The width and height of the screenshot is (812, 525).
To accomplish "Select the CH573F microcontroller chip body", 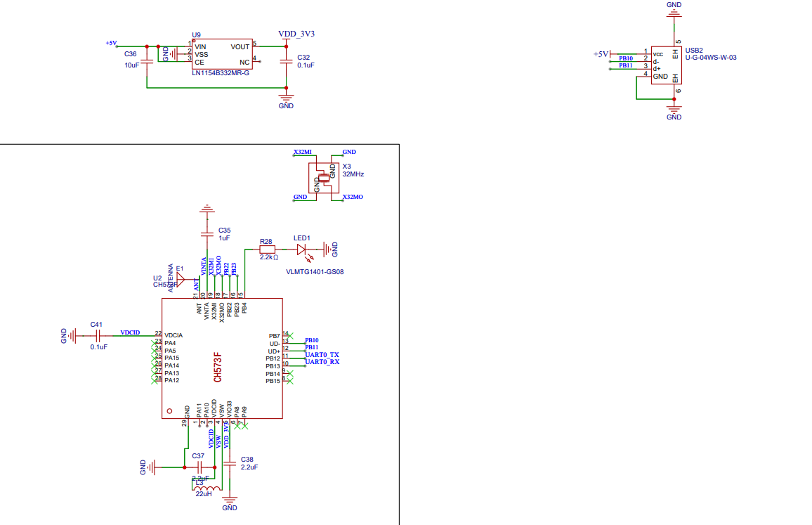I will 222,358.
